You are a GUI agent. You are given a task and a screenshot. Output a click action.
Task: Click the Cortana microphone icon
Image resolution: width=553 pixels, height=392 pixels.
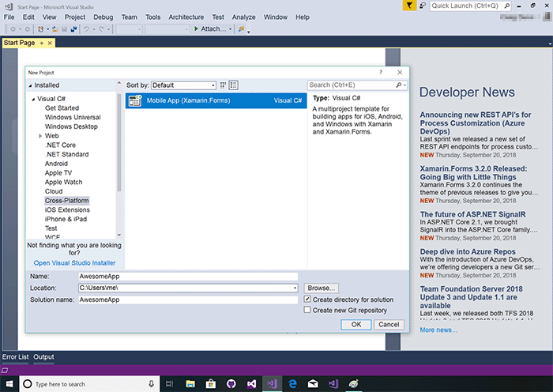coord(152,384)
